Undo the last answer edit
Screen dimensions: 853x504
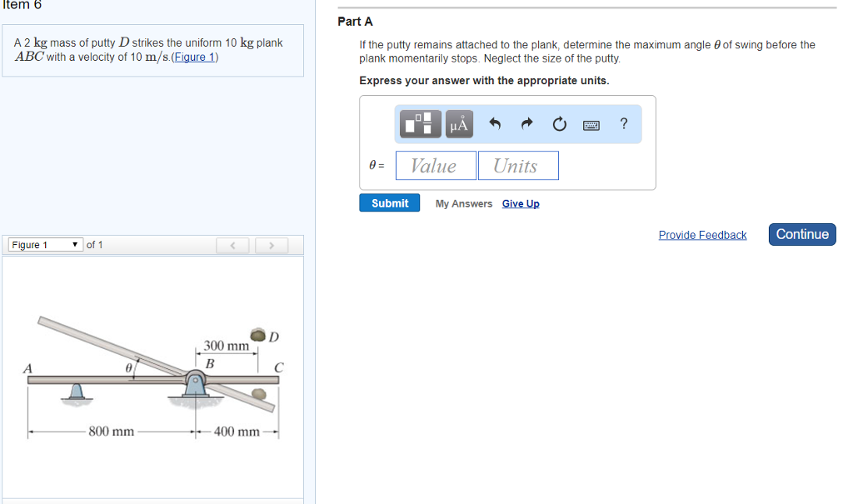[x=495, y=125]
